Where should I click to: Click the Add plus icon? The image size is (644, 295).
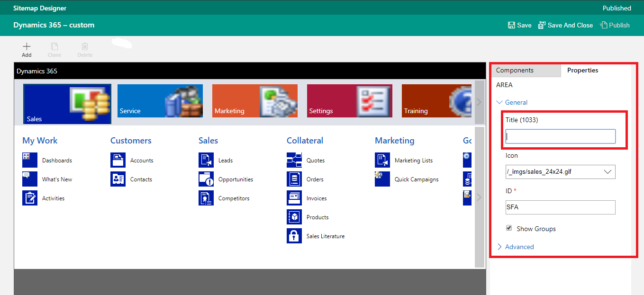tap(27, 46)
